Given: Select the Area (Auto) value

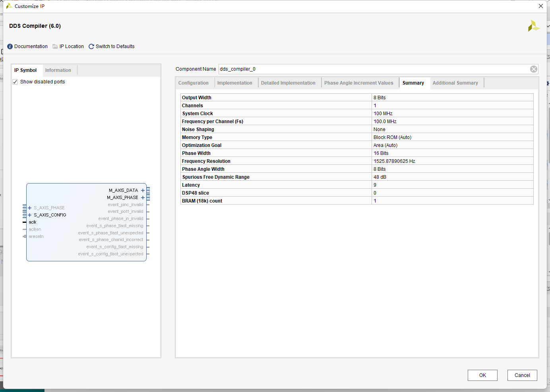Looking at the screenshot, I should (385, 145).
